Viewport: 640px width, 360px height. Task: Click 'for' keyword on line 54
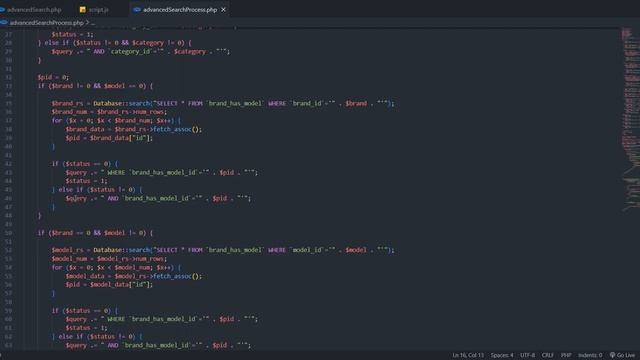pyautogui.click(x=57, y=267)
